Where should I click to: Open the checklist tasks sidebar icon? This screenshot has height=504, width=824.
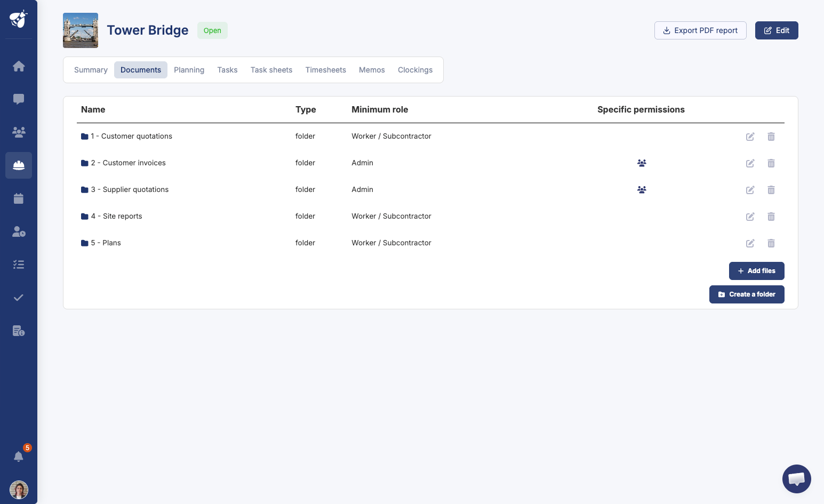click(19, 265)
